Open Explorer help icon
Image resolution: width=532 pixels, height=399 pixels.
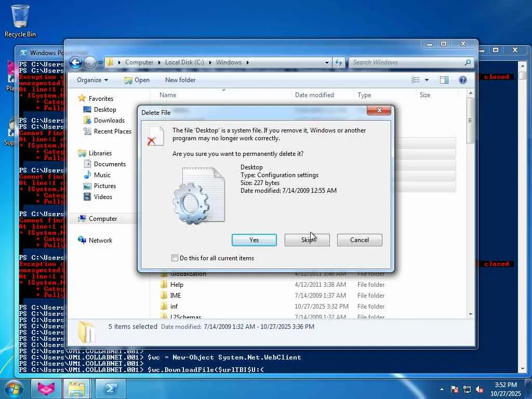point(463,80)
